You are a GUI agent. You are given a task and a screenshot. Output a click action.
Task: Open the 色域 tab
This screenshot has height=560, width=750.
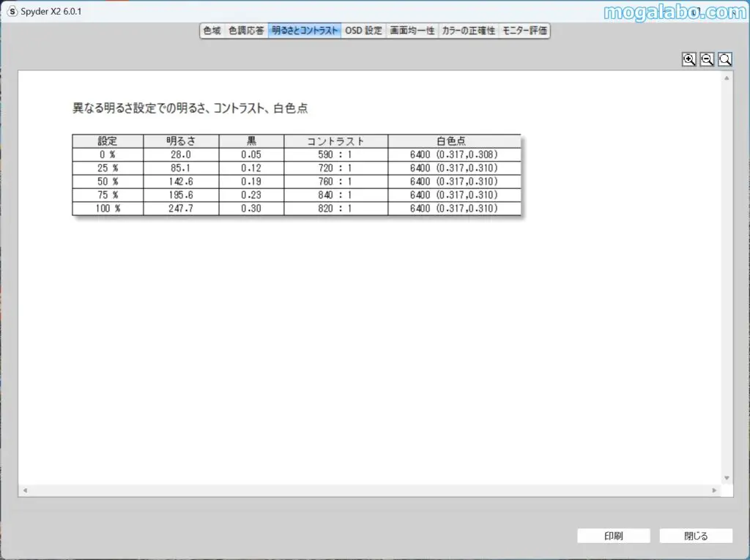(212, 31)
